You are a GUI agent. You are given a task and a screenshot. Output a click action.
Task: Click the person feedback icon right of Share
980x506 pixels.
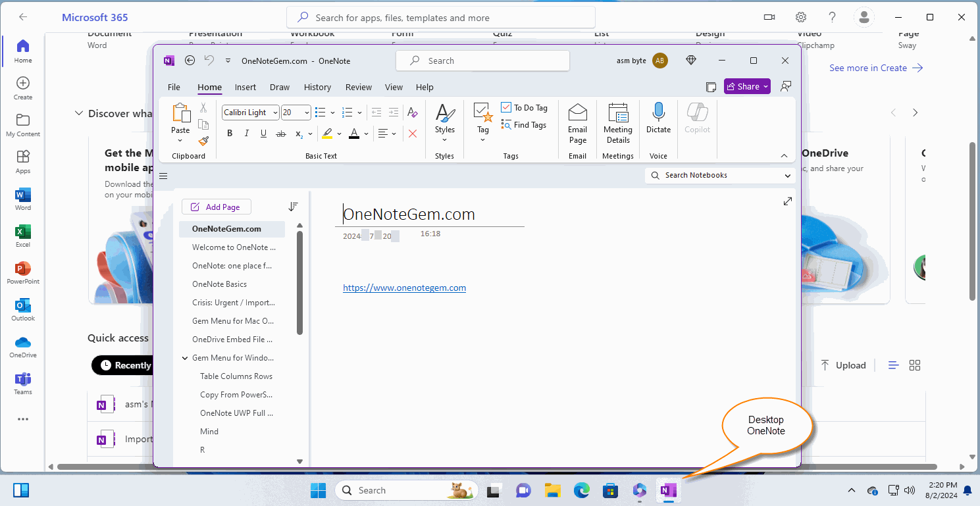pyautogui.click(x=785, y=87)
